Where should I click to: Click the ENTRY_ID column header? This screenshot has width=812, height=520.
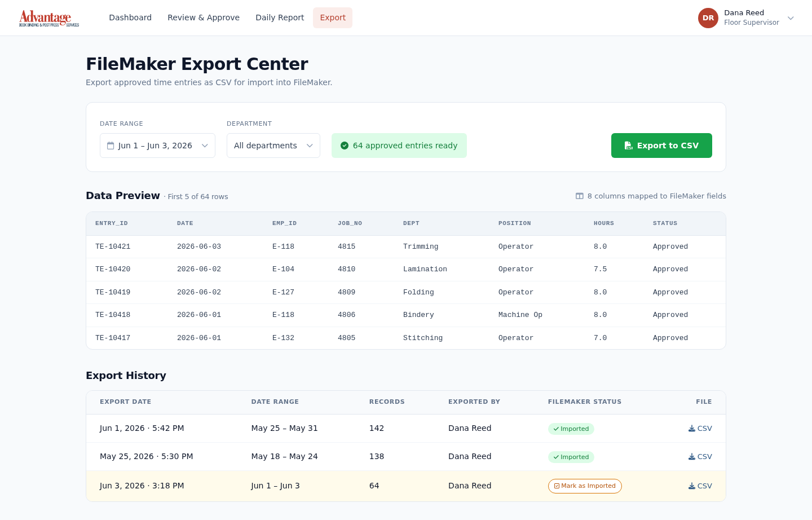[112, 223]
